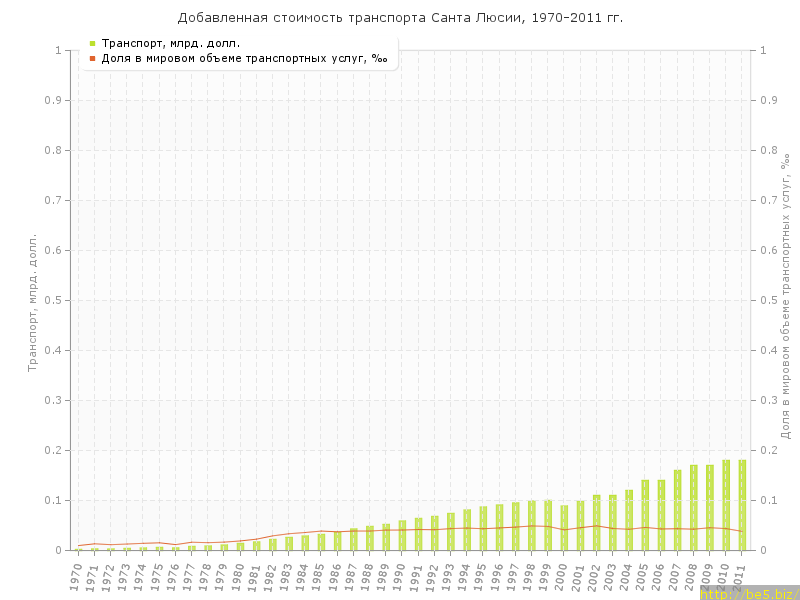Click the orange Доля legend marker
Viewport: 800px width, 600px height.
pyautogui.click(x=92, y=58)
